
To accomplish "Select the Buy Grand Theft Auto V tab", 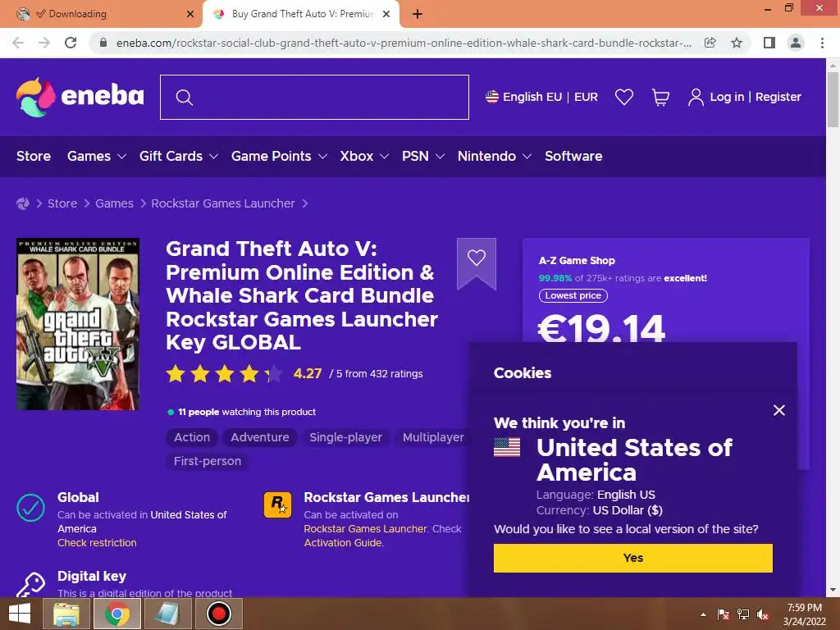I will [300, 15].
